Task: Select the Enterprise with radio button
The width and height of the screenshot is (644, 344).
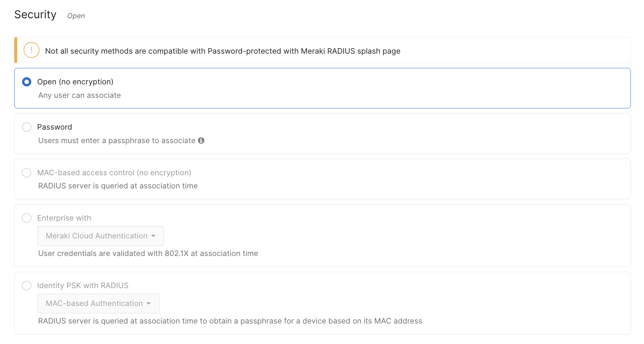Action: coord(27,218)
